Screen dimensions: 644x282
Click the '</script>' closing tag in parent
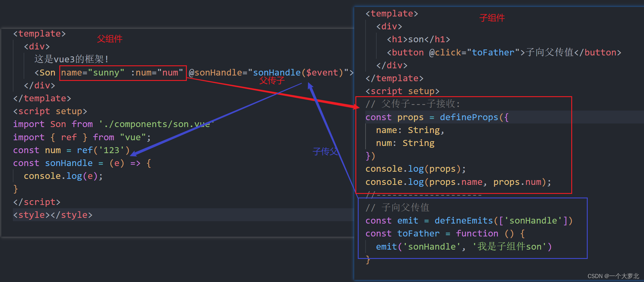click(x=37, y=202)
